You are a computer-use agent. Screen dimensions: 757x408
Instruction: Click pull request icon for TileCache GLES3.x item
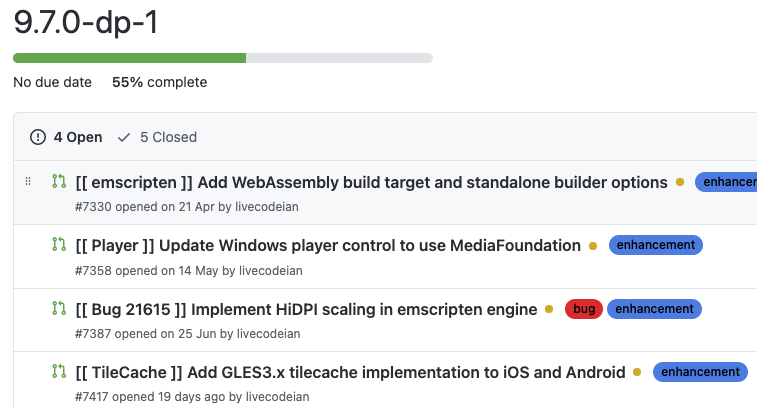pos(59,371)
